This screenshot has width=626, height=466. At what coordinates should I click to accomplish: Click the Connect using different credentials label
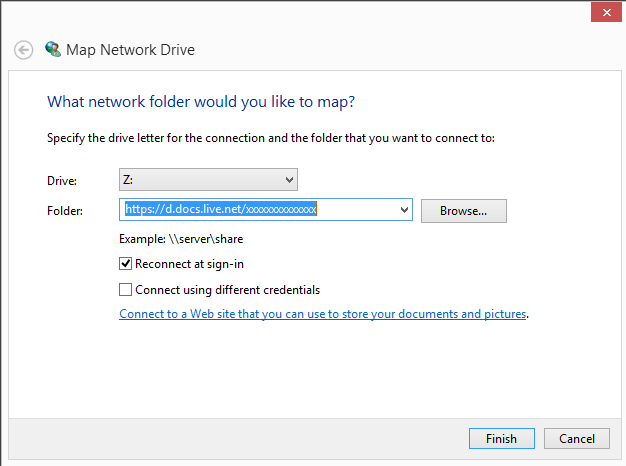pos(228,290)
